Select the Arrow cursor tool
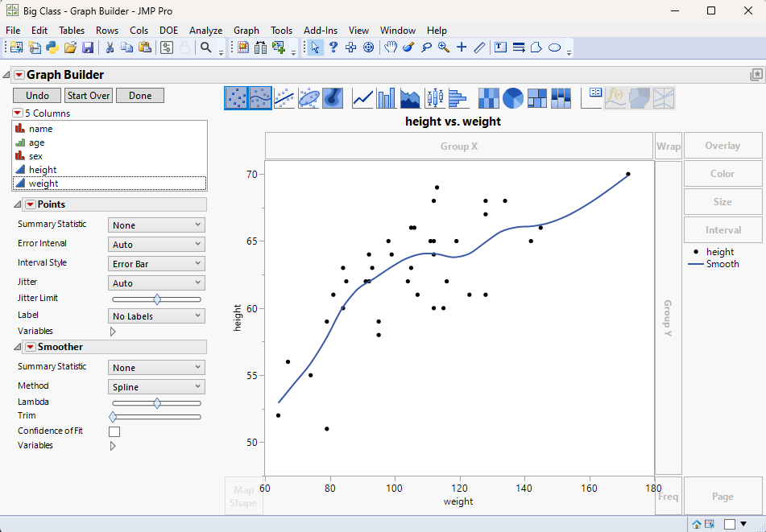 (316, 47)
